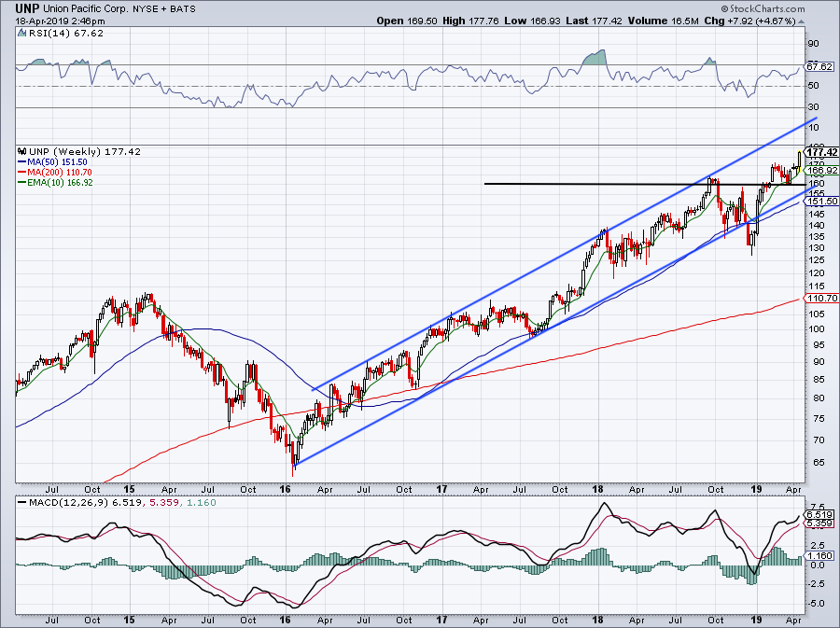The height and width of the screenshot is (628, 840).
Task: Click the candlestick icon beside UNP (Weekly)
Action: [22, 151]
